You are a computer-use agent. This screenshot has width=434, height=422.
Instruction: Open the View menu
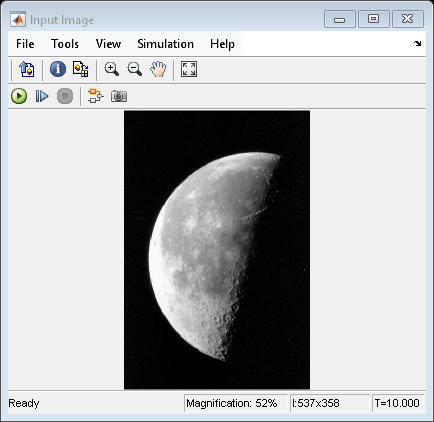coord(108,44)
